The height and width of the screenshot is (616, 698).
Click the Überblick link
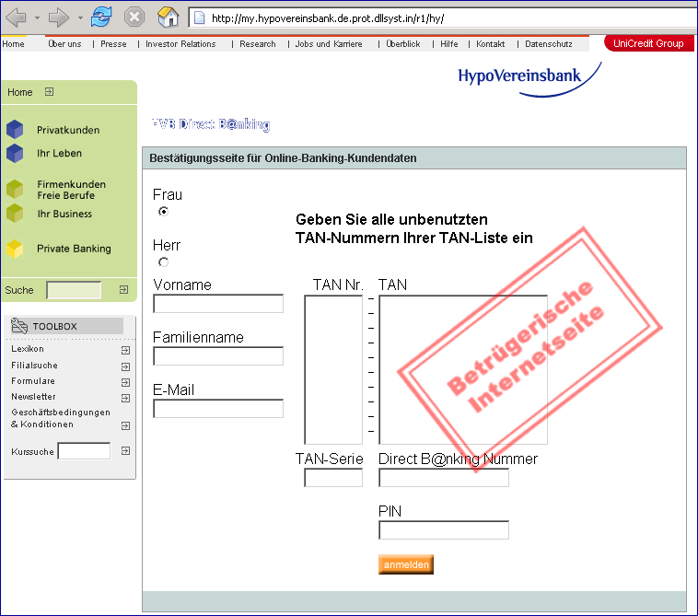(x=402, y=43)
